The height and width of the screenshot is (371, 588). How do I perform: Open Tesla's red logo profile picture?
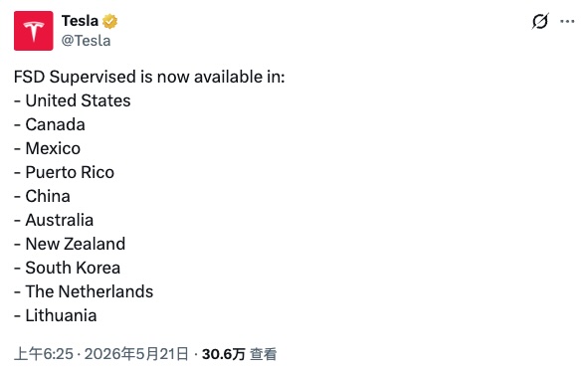(x=34, y=31)
